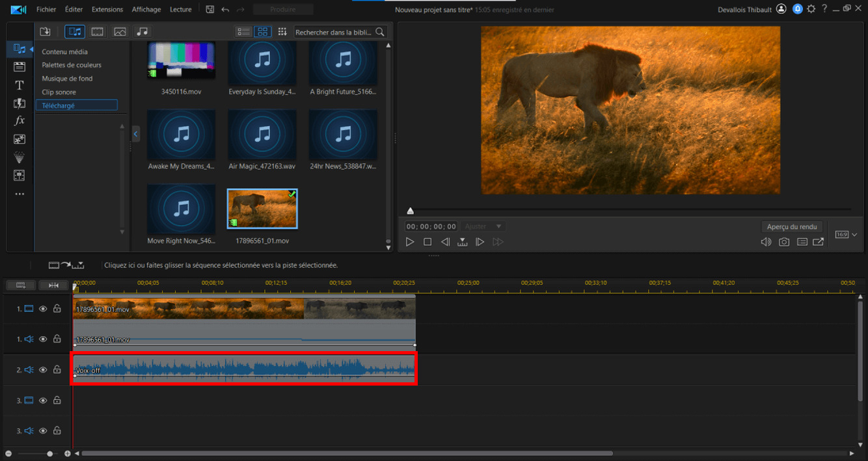868x461 pixels.
Task: Click the Aperçu du rendu button
Action: (792, 227)
